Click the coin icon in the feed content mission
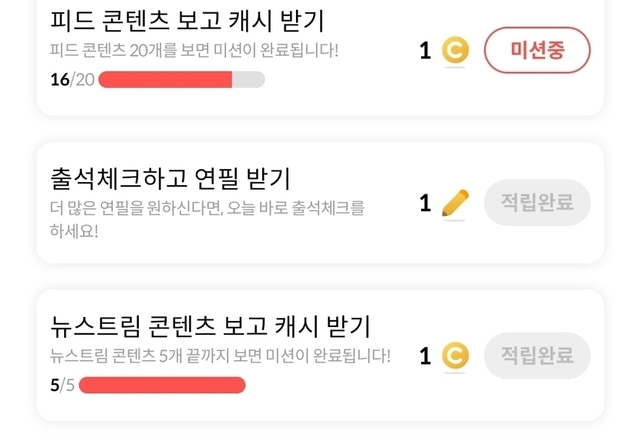The height and width of the screenshot is (440, 640). 455,50
